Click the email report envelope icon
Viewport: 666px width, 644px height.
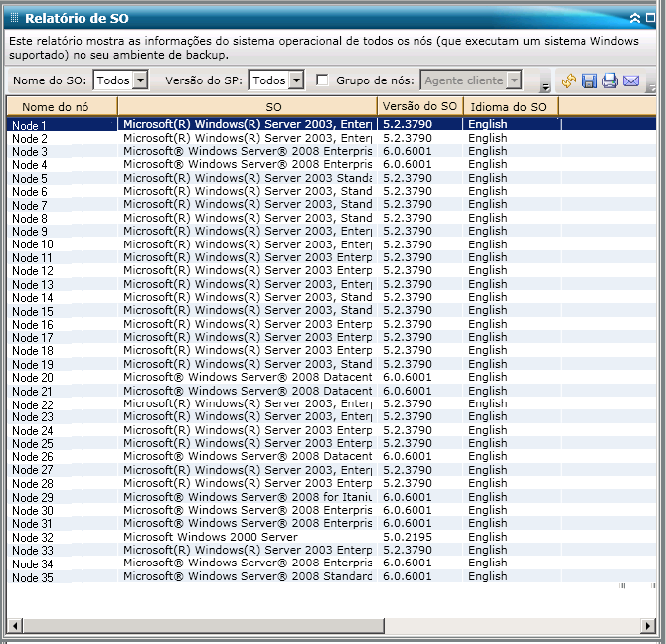(631, 80)
